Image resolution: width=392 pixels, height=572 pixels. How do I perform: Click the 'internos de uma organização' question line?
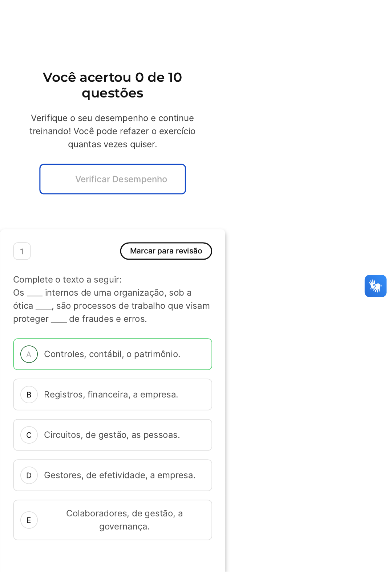[x=118, y=293]
